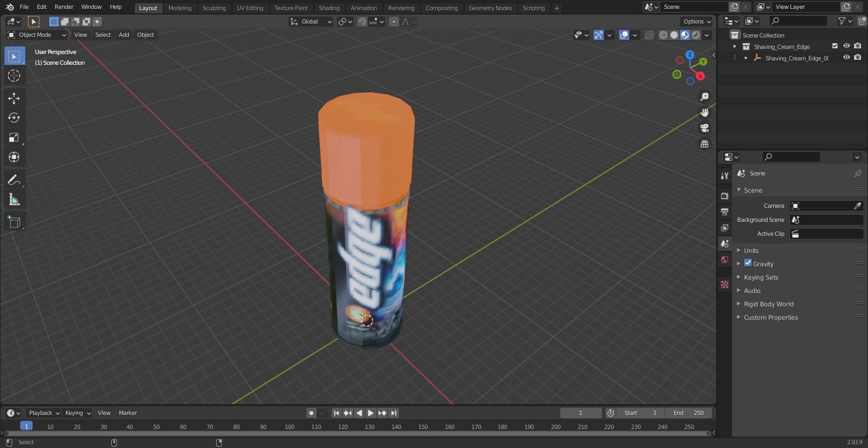
Task: Switch to the Geometry Nodes workspace tab
Action: pos(490,8)
